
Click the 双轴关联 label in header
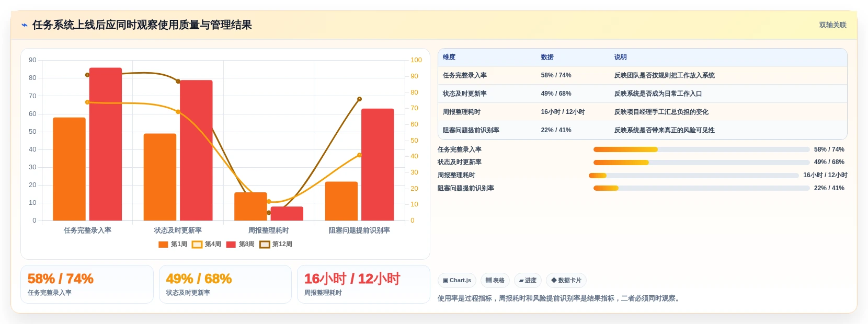832,25
